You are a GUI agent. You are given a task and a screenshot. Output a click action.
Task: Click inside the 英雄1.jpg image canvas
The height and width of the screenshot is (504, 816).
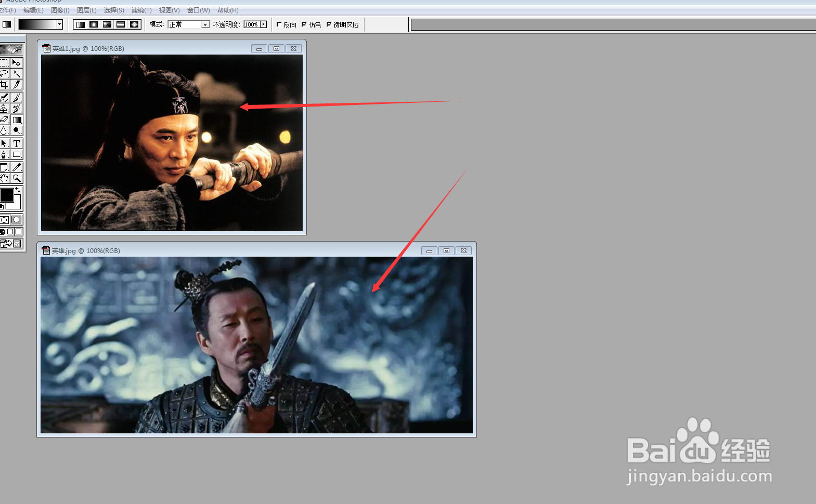[x=172, y=143]
